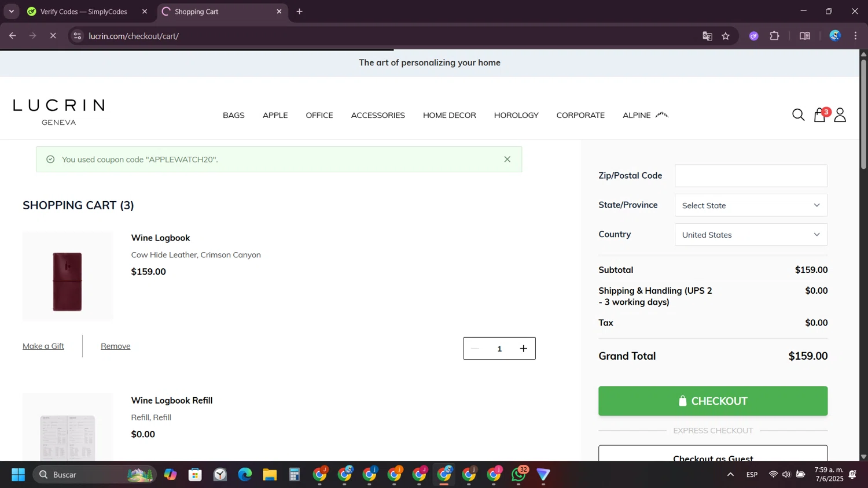Image resolution: width=868 pixels, height=488 pixels.
Task: Open the APPLE menu
Action: (275, 115)
